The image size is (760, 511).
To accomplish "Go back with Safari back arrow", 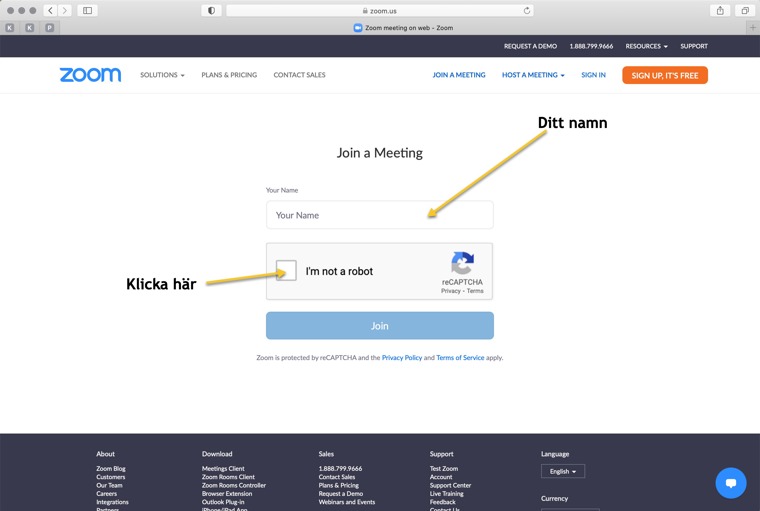I will pyautogui.click(x=50, y=10).
